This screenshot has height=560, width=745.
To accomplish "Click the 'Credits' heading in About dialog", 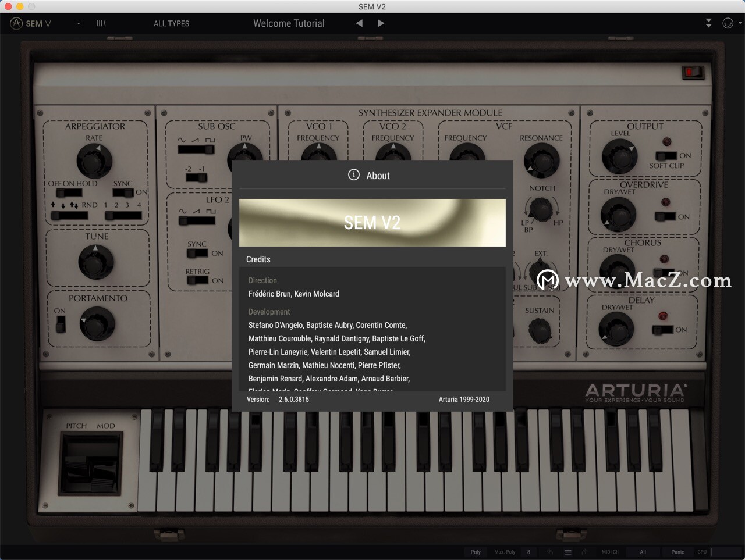I will pyautogui.click(x=258, y=259).
